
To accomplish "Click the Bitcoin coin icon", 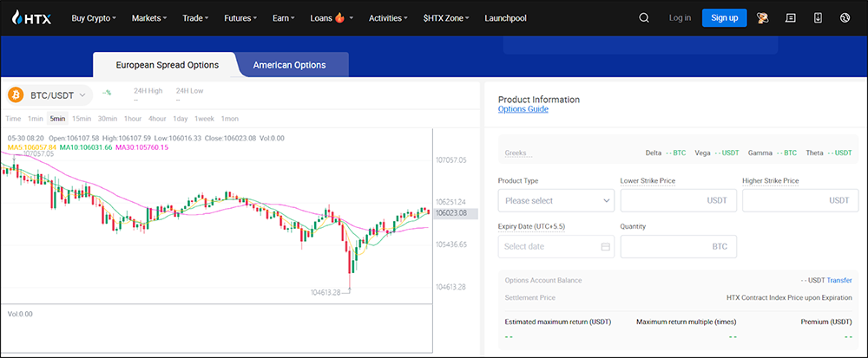I will (16, 95).
